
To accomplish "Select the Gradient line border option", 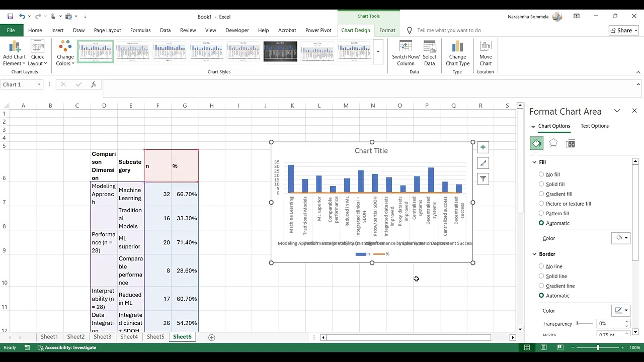I will 541,286.
